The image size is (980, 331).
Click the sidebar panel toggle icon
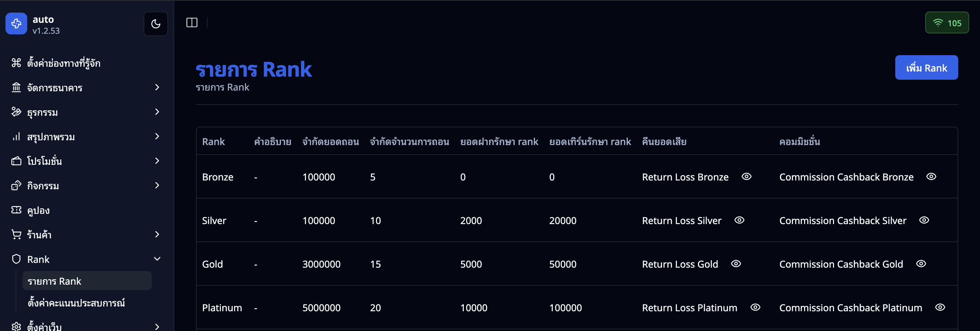coord(192,23)
